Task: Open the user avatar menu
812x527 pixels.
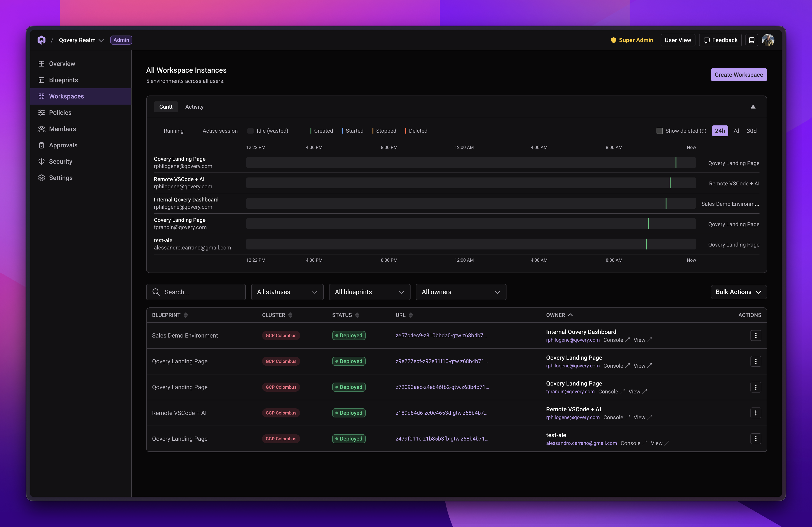Action: (x=768, y=40)
